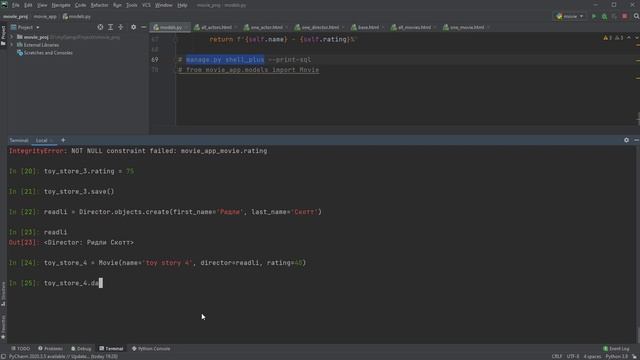The image size is (640, 360).
Task: Open the Help menu
Action: pos(182,5)
